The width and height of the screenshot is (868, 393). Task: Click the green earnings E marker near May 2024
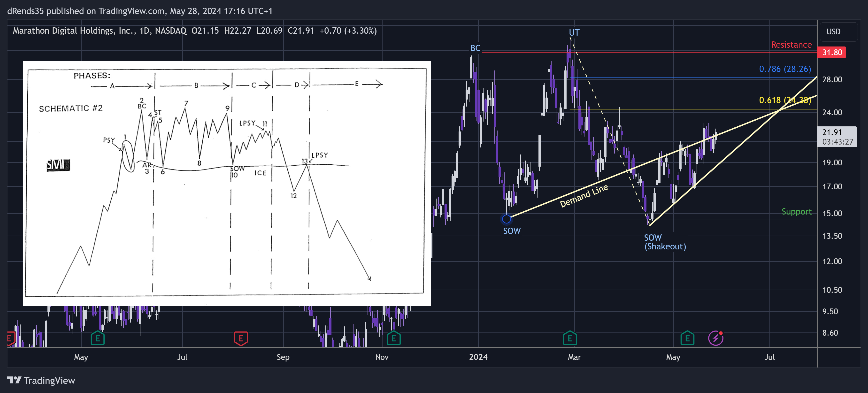pyautogui.click(x=687, y=338)
